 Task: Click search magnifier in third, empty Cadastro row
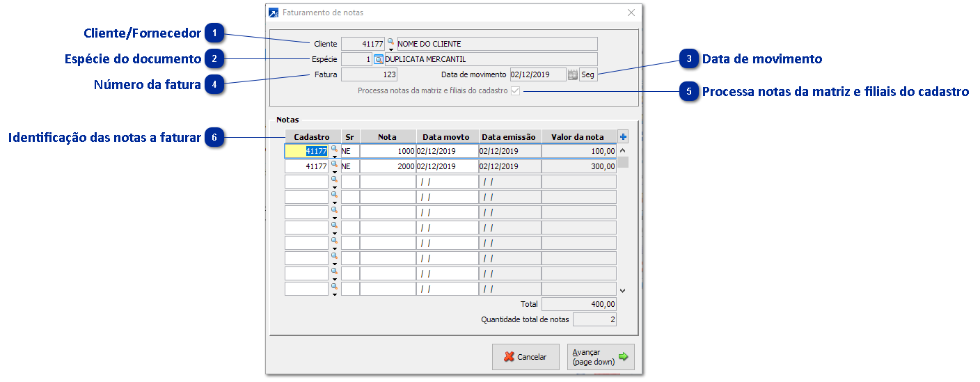pyautogui.click(x=334, y=180)
